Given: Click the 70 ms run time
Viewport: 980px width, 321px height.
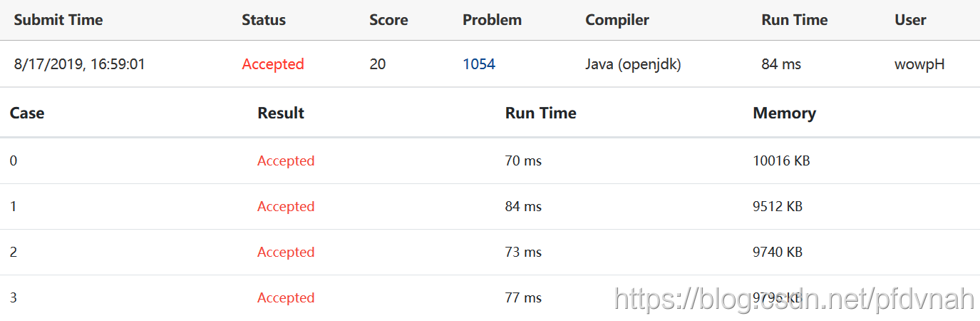Looking at the screenshot, I should 523,161.
